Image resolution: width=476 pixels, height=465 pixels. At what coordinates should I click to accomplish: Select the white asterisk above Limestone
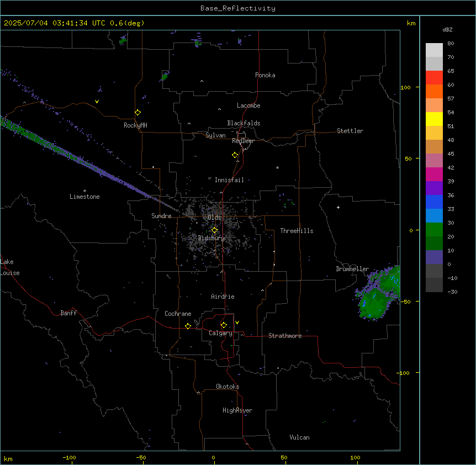click(x=84, y=191)
